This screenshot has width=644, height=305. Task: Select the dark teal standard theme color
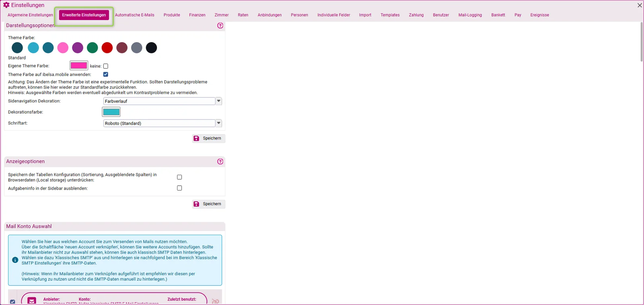click(17, 48)
